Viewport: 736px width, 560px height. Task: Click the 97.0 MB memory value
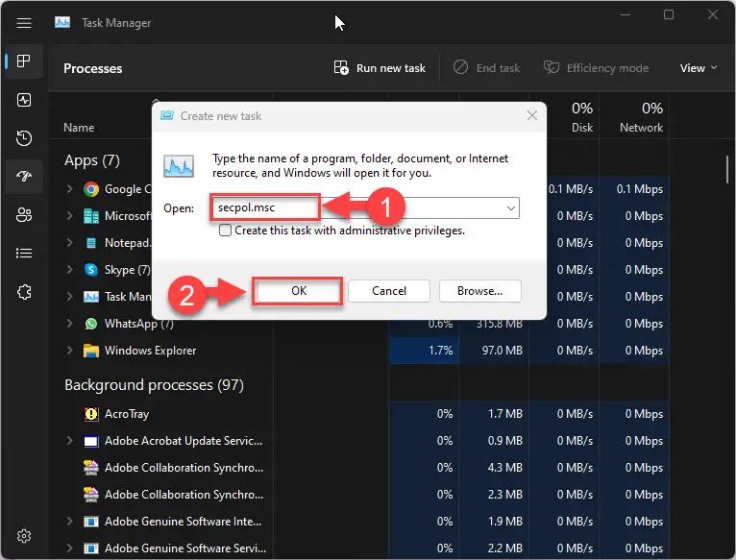tap(502, 351)
